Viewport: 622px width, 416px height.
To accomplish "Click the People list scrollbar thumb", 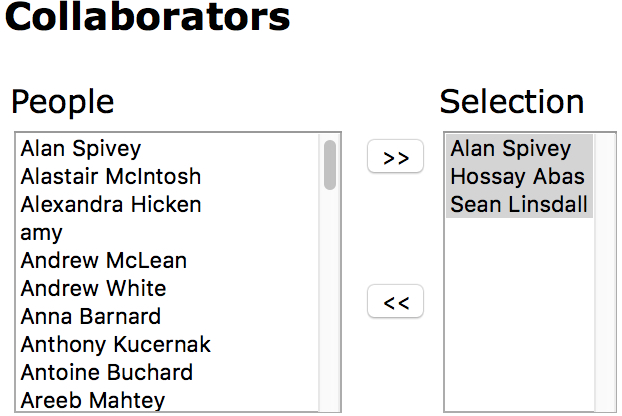I will point(330,165).
